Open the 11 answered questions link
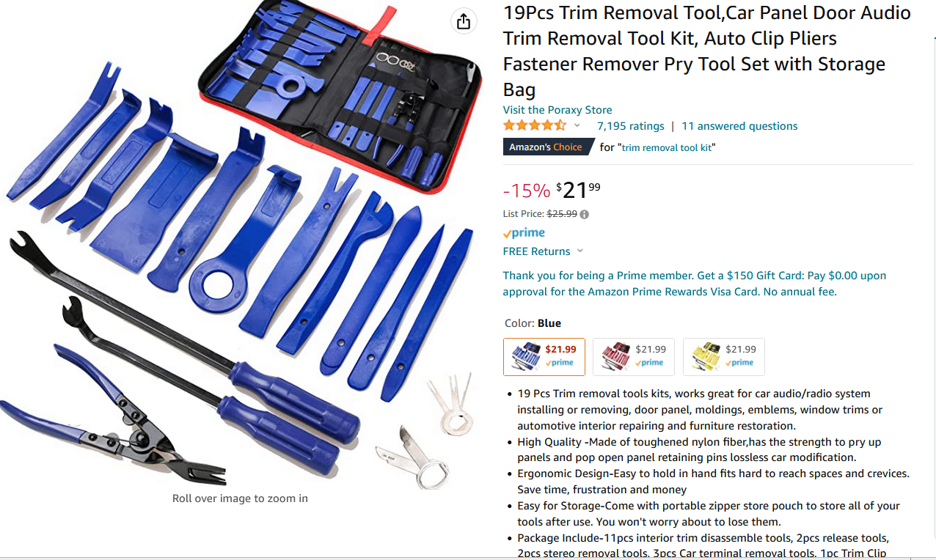 739,126
